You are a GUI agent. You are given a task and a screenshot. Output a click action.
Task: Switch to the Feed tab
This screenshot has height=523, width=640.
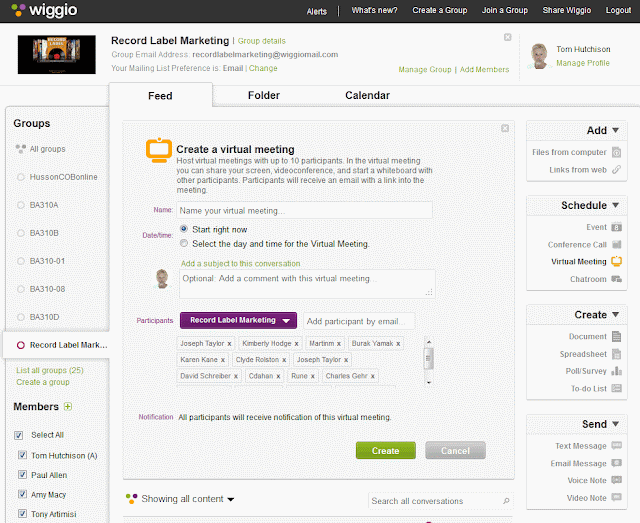[x=160, y=96]
